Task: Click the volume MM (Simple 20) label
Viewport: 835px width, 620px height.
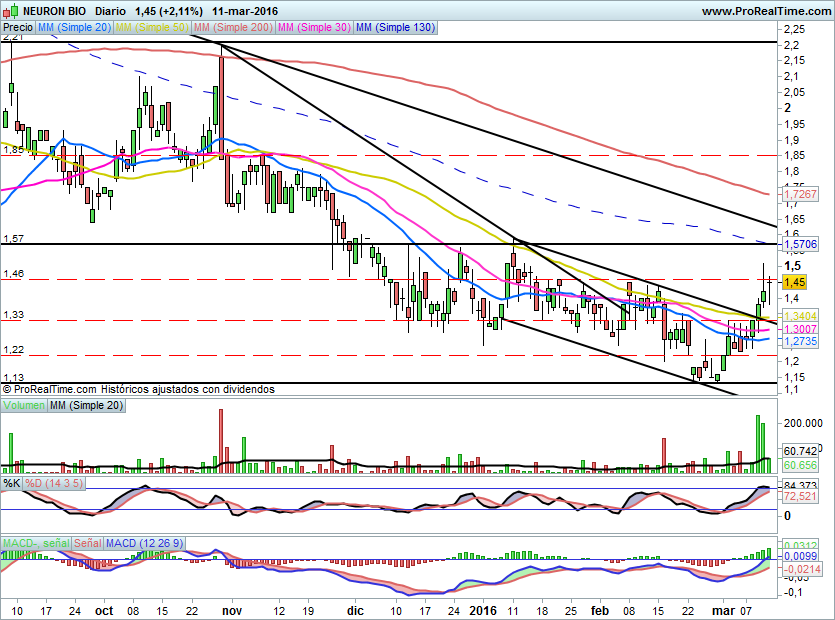Action: click(x=86, y=405)
